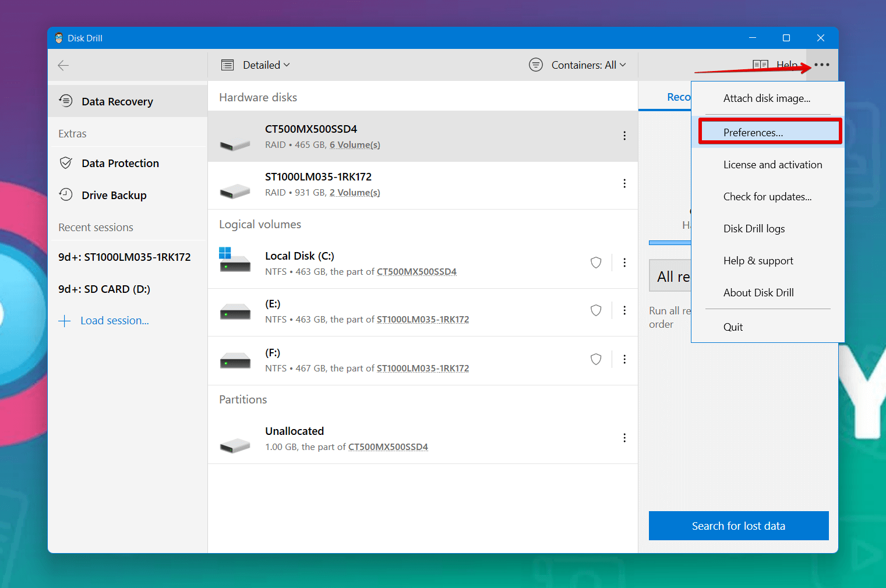The height and width of the screenshot is (588, 886).
Task: Click the Hardware disks section header
Action: [x=258, y=97]
